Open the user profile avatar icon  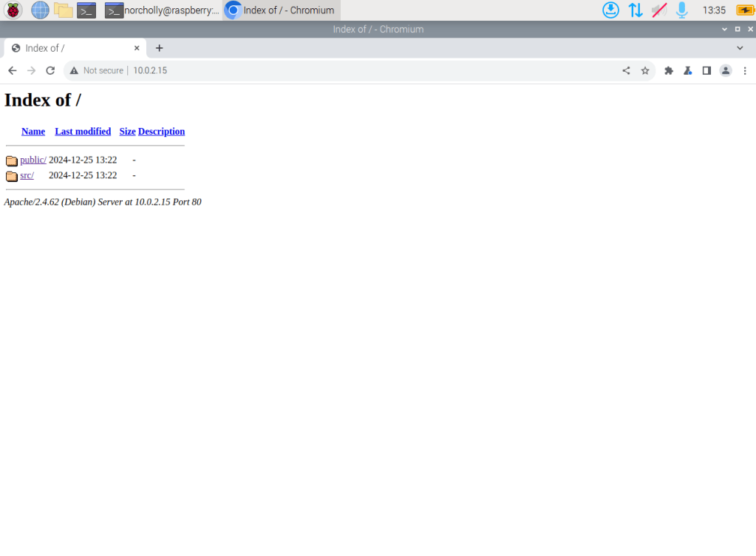pos(726,70)
